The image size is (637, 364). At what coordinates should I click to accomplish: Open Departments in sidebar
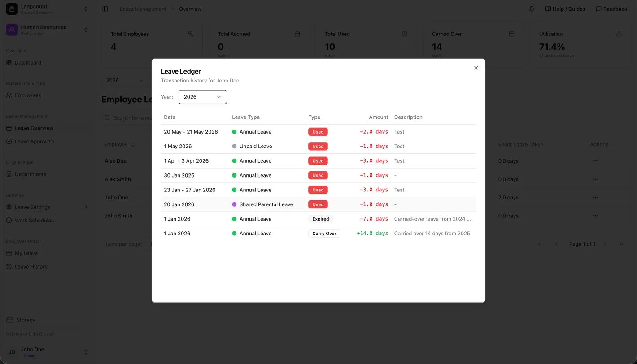pyautogui.click(x=31, y=174)
